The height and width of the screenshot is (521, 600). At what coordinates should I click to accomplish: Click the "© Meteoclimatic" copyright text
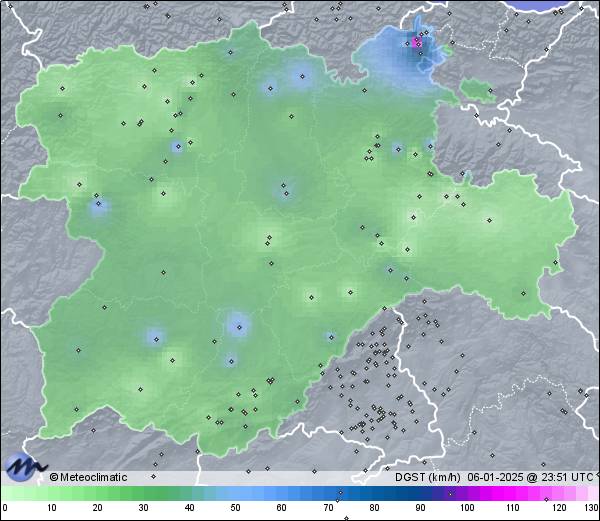click(x=88, y=477)
